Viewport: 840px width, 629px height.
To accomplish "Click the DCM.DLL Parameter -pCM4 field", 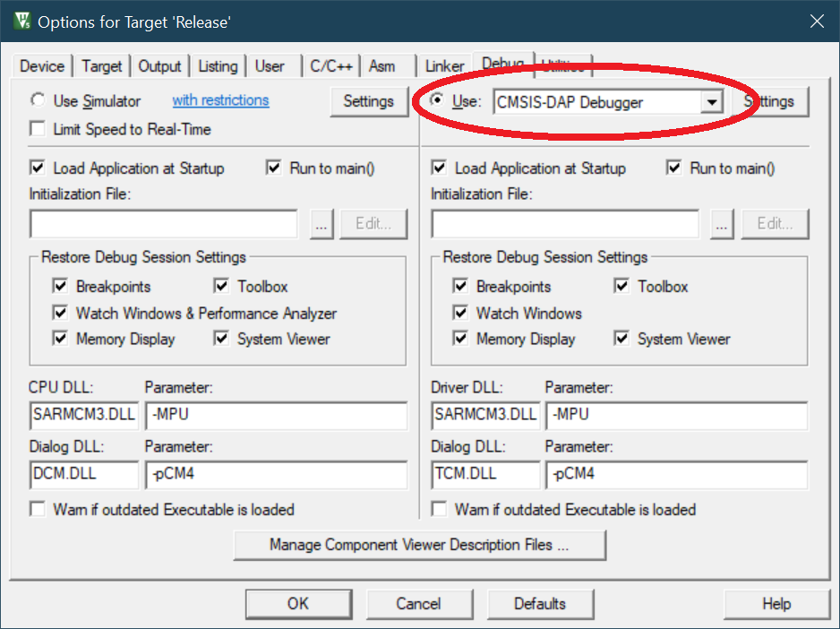I will click(277, 475).
